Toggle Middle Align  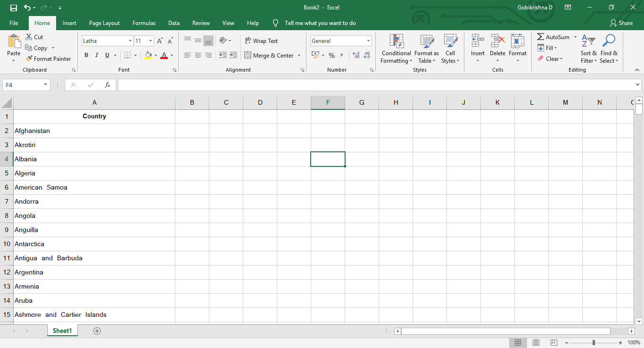pos(198,41)
